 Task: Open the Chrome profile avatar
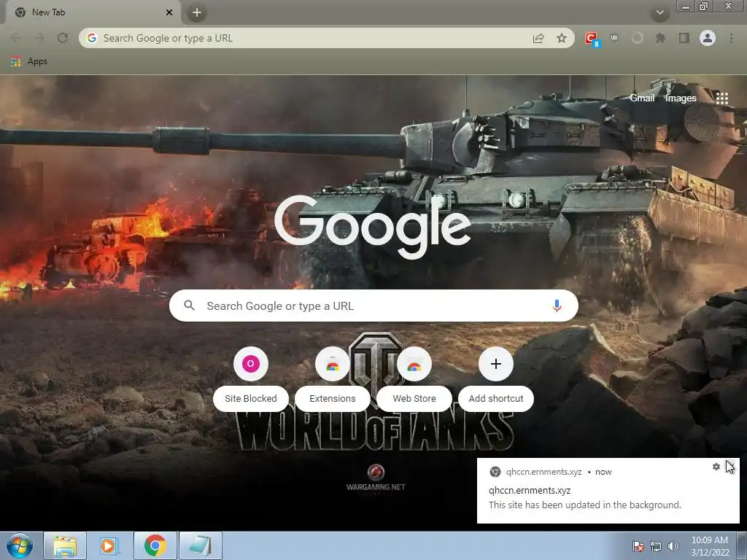(x=708, y=38)
